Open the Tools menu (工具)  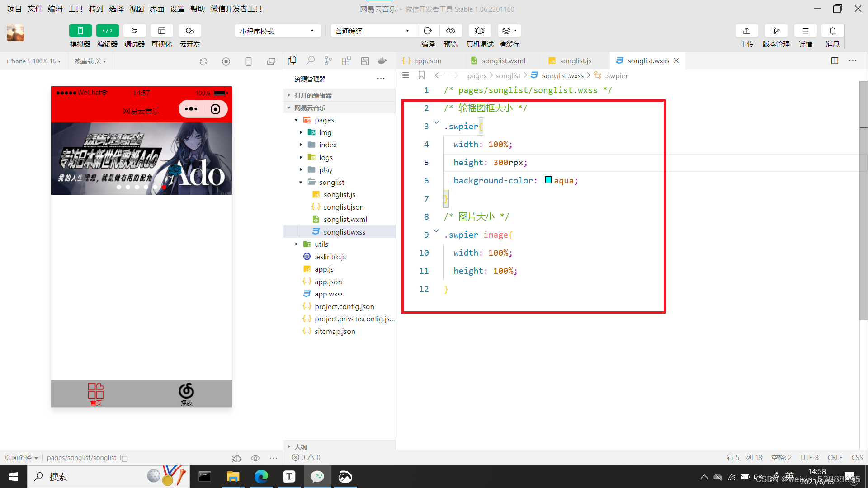pyautogui.click(x=75, y=9)
